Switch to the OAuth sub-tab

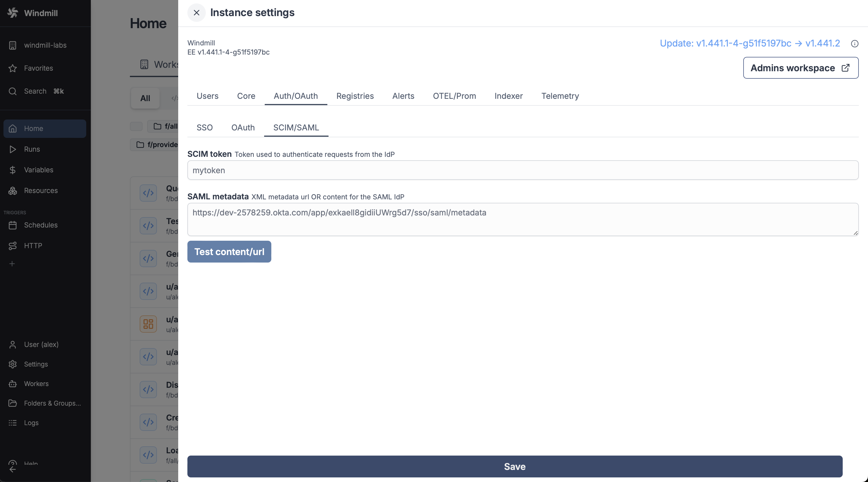(243, 127)
